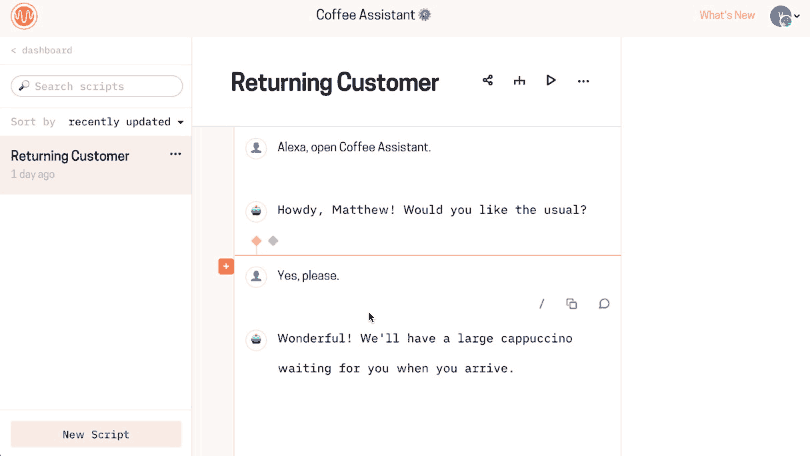Go back to dashboard link
The image size is (810, 456).
tap(42, 50)
